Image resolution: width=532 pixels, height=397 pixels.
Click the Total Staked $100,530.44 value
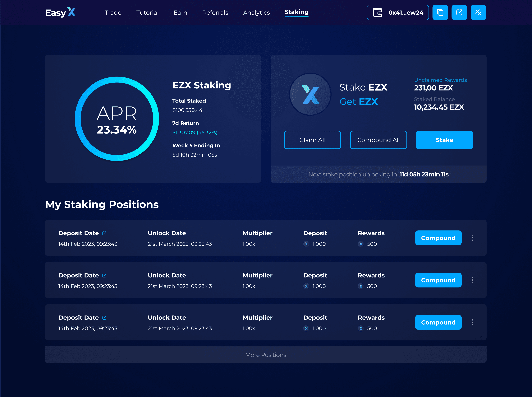pyautogui.click(x=187, y=110)
